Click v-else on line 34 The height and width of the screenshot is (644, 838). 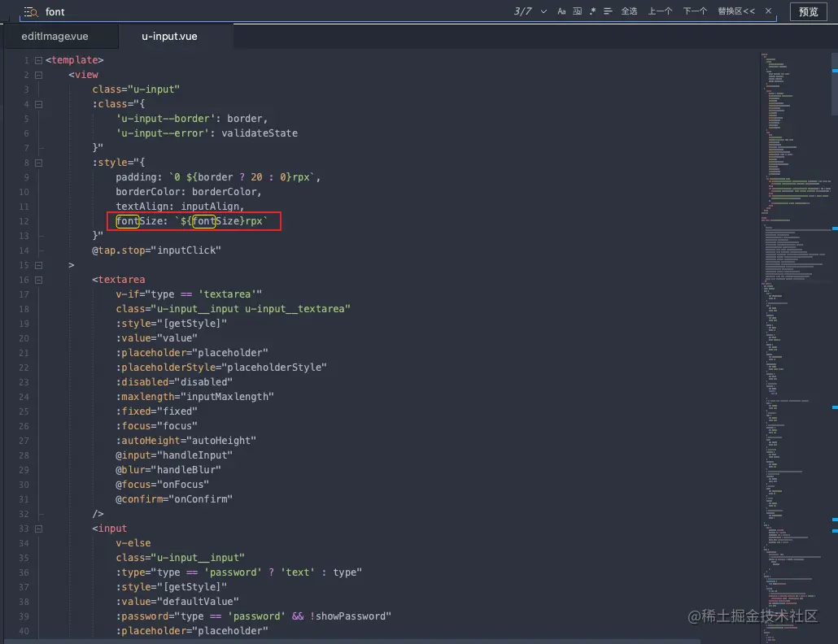click(x=133, y=543)
